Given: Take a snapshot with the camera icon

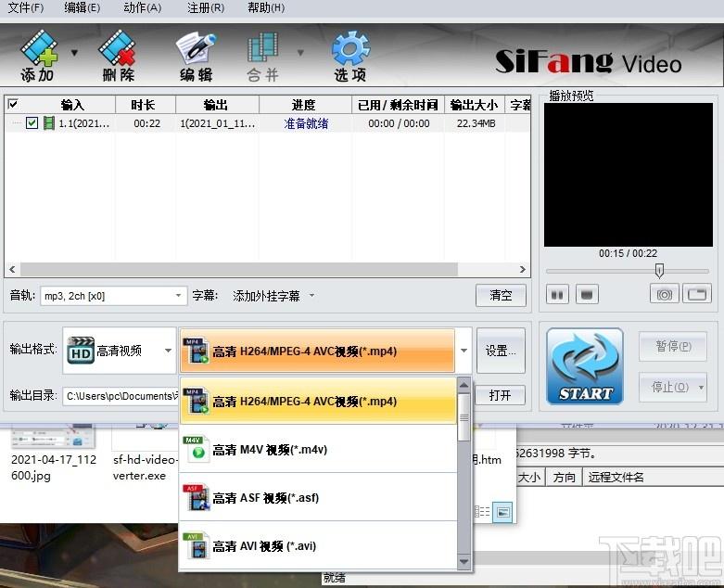Looking at the screenshot, I should [664, 294].
